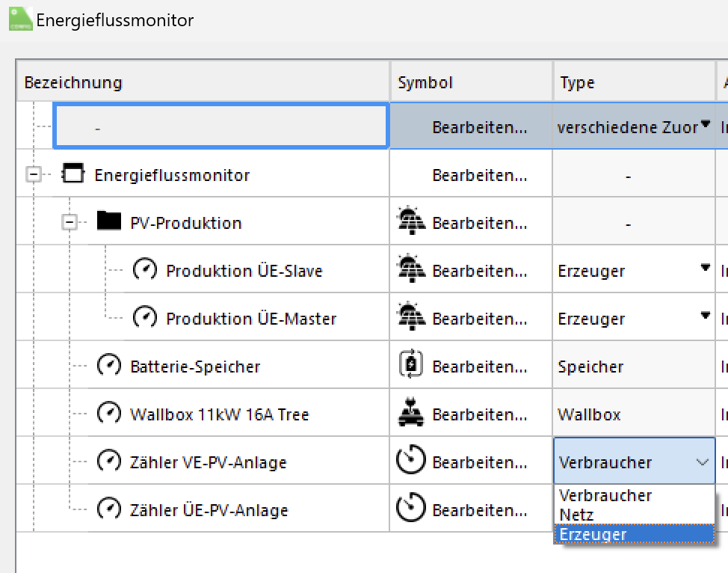Click Bearbeiten… in the Energieflussmonitor row

pos(479,175)
